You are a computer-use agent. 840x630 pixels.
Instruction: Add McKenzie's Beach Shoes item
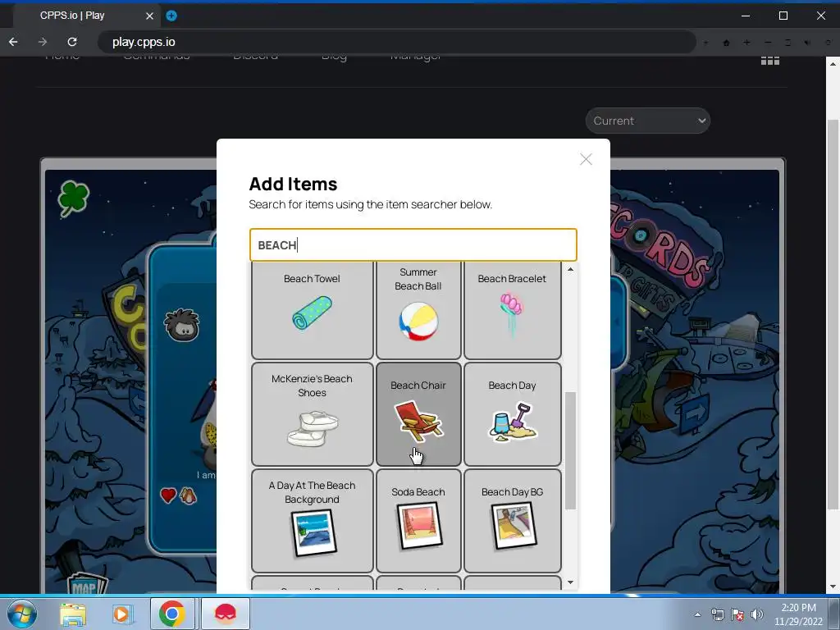coord(312,414)
